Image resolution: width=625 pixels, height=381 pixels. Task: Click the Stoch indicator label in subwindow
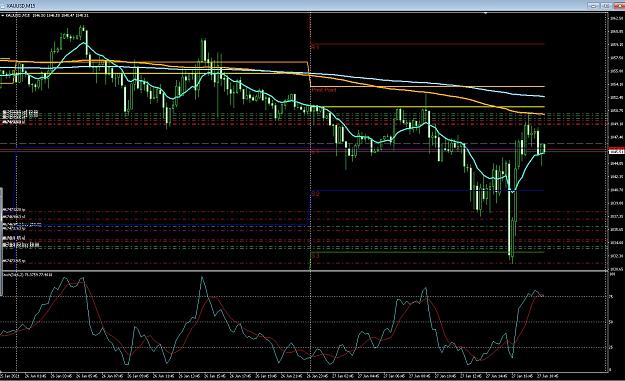[x=28, y=275]
